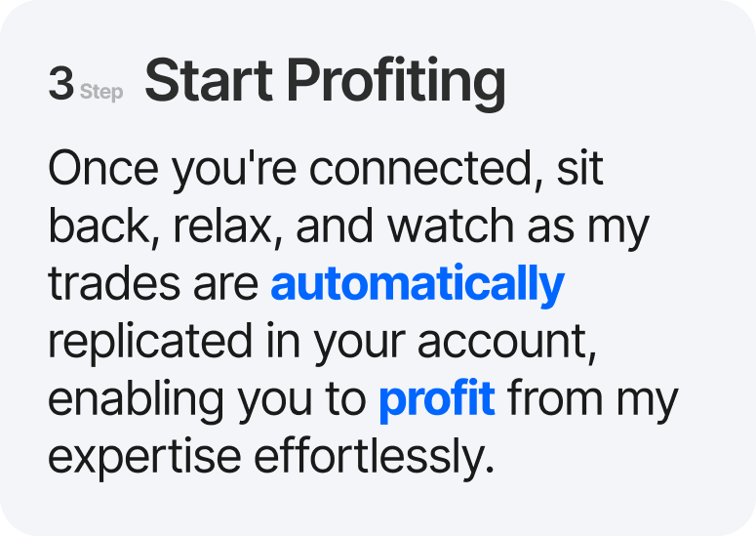Click the word "Start" in the heading
Viewport: 756px width, 536px height.
pos(207,83)
